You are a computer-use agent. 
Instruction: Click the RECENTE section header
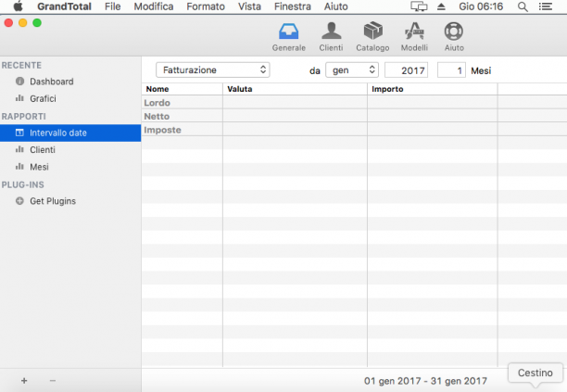(21, 66)
